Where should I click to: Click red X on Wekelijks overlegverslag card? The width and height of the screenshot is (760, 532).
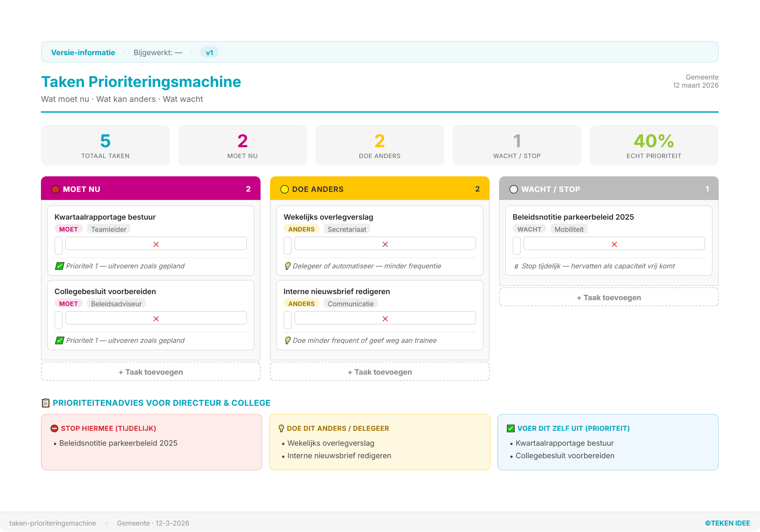pyautogui.click(x=385, y=244)
